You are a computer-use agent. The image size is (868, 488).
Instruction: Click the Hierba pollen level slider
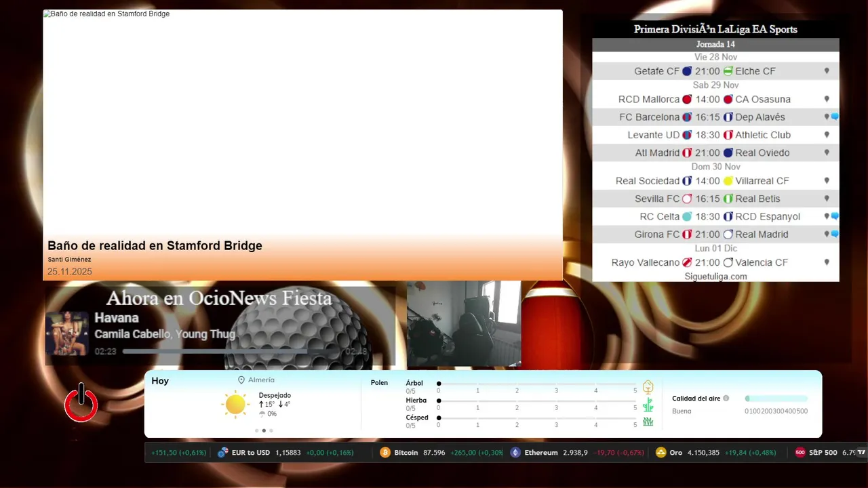[x=537, y=401]
